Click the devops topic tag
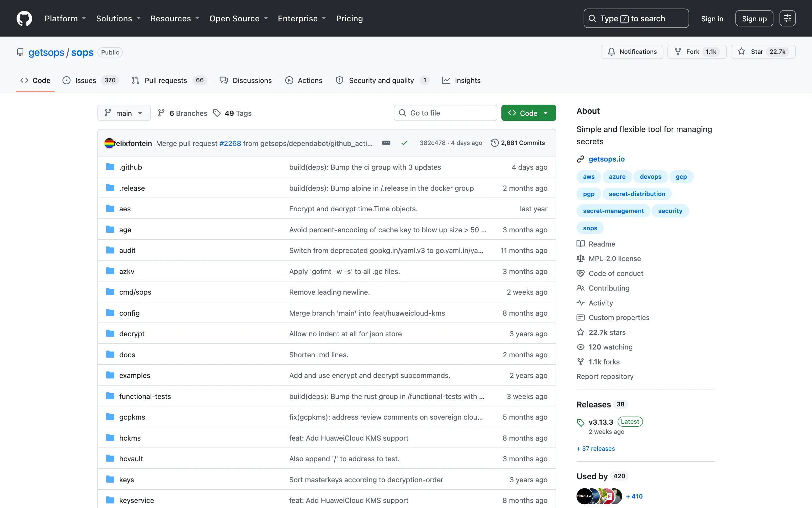 pyautogui.click(x=650, y=176)
